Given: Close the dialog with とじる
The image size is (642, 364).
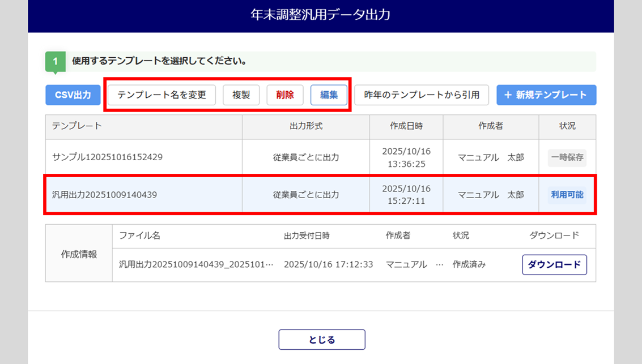Looking at the screenshot, I should pyautogui.click(x=322, y=340).
